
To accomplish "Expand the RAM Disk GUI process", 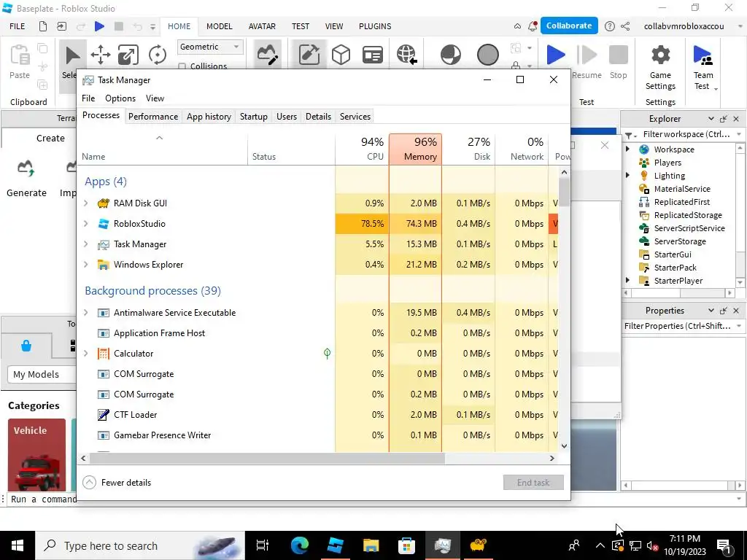I will coord(86,203).
